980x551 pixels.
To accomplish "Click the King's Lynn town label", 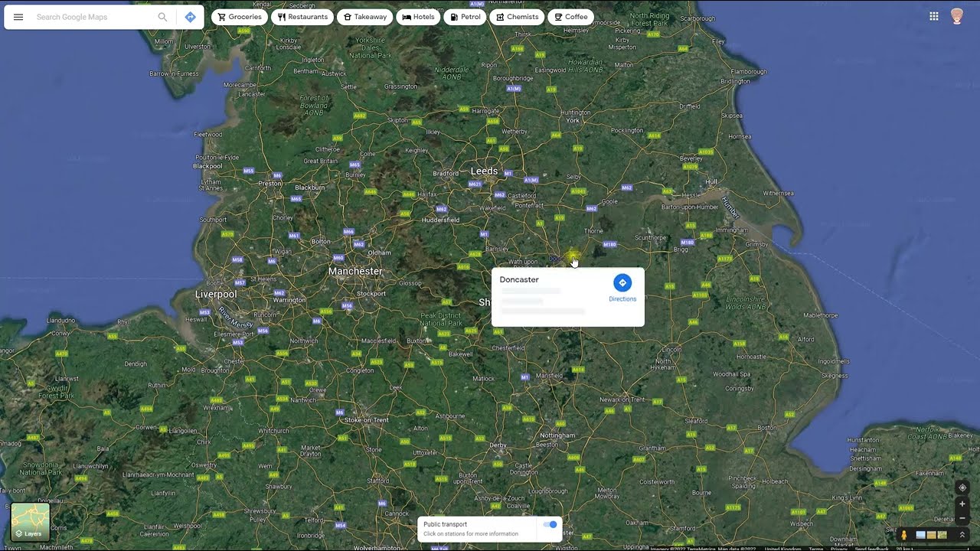I will 847,498.
